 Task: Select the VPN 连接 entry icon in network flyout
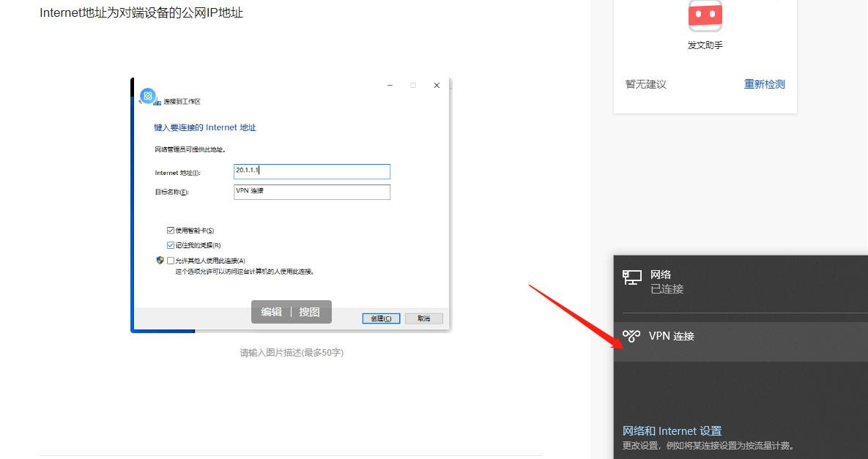pos(631,336)
